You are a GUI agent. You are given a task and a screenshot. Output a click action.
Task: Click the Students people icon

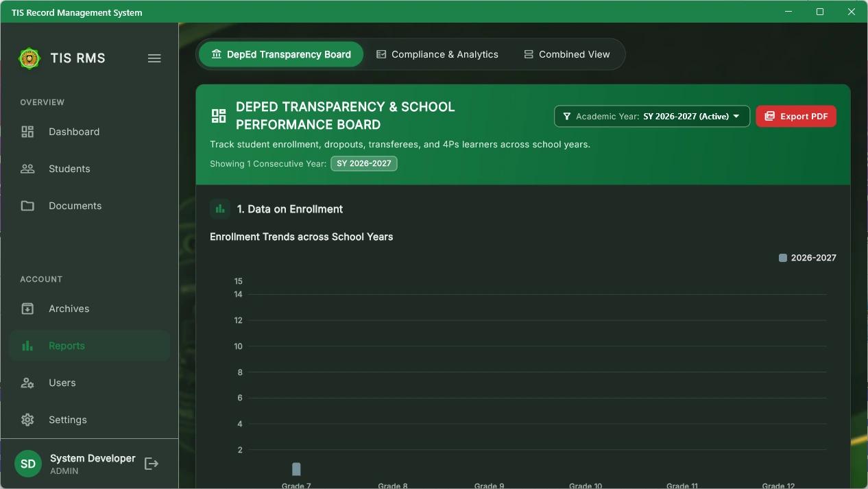(x=27, y=169)
